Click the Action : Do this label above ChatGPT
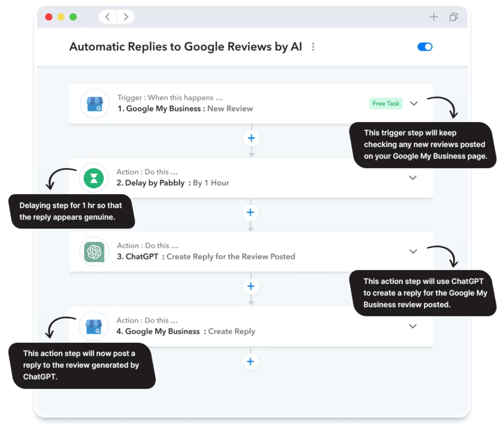The image size is (504, 427). [148, 246]
